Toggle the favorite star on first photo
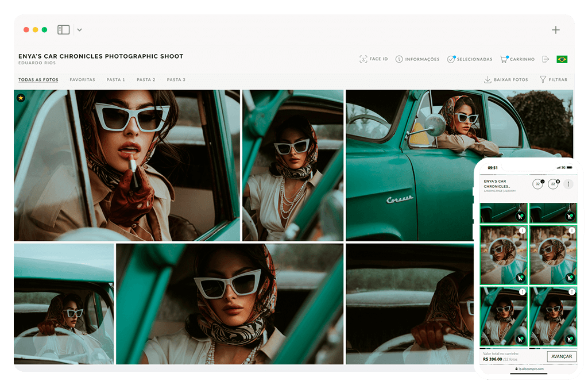The width and height of the screenshot is (588, 385). coord(21,98)
